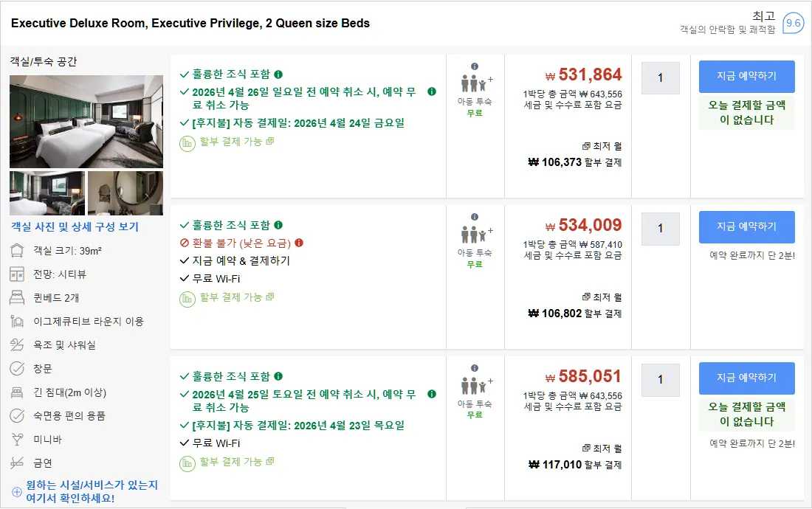Book the non-refundable ₩534,009 rate now

click(747, 227)
